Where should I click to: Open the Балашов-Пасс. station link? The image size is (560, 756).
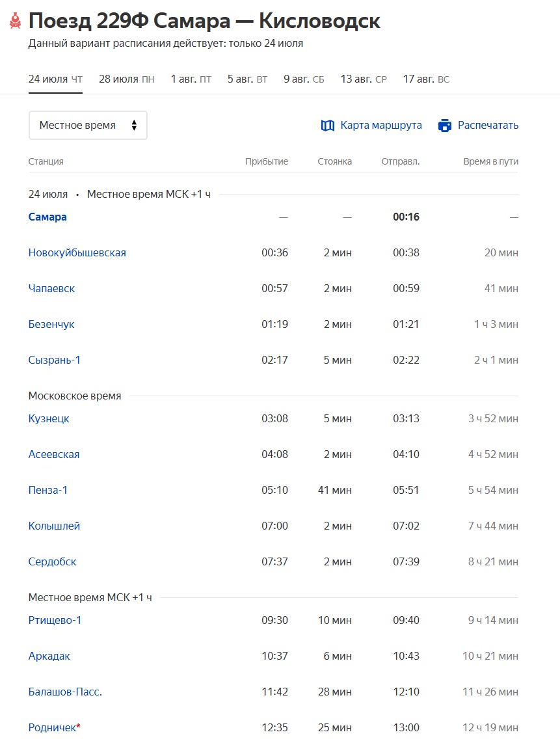(x=65, y=692)
